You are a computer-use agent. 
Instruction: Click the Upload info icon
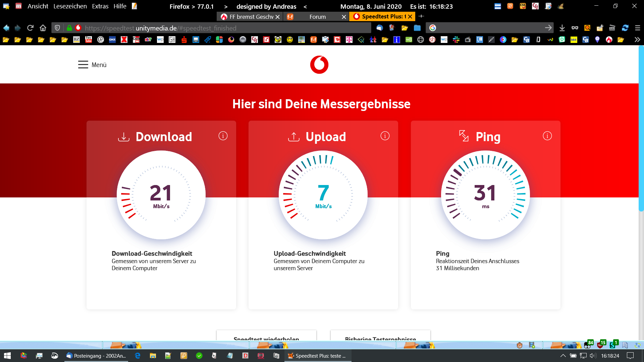click(x=385, y=136)
